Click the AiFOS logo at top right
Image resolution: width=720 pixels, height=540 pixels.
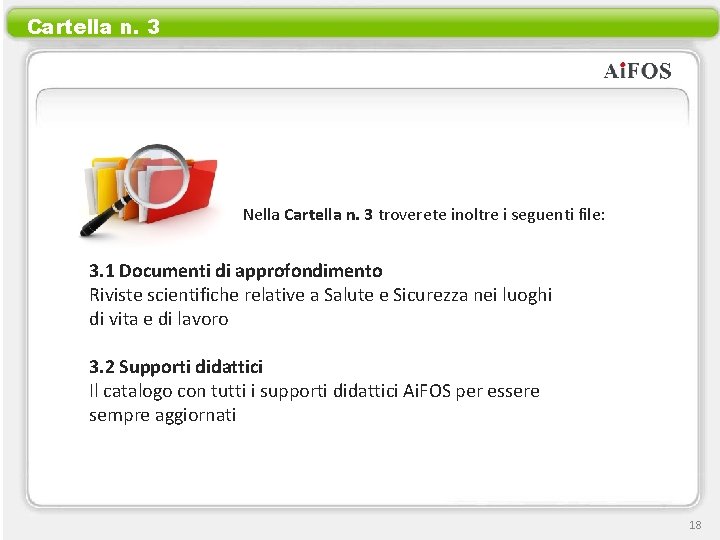click(637, 71)
